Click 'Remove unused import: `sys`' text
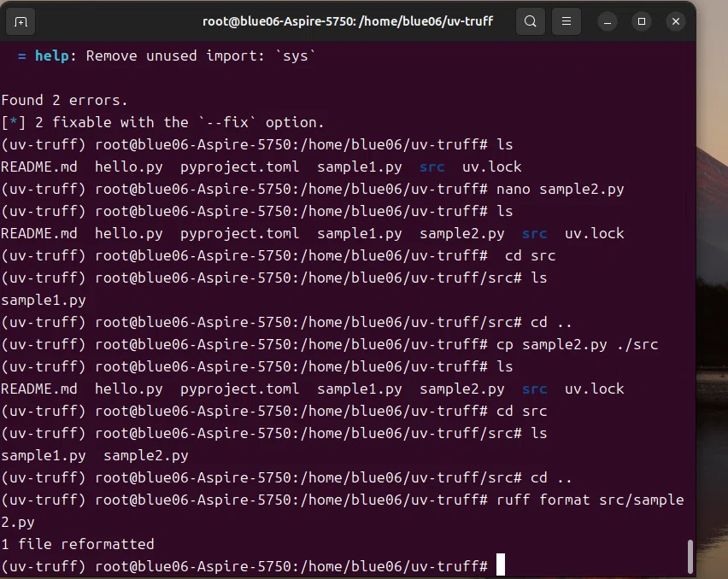Image resolution: width=728 pixels, height=579 pixels. point(201,56)
